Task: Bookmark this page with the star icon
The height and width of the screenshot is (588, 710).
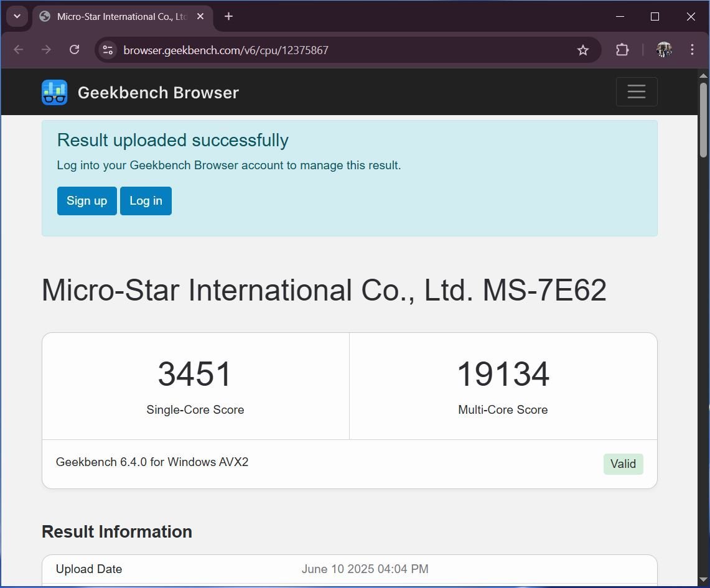Action: (583, 50)
